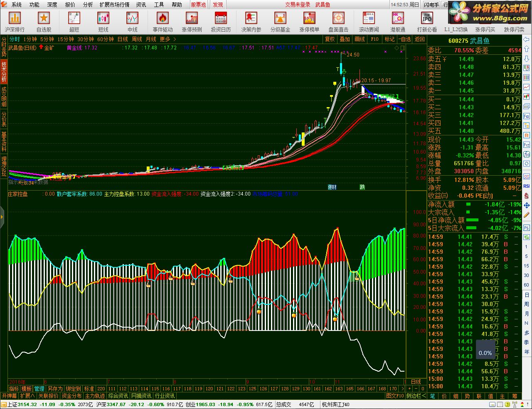
Task: Click the 闪电手 button
Action: click(x=431, y=5)
